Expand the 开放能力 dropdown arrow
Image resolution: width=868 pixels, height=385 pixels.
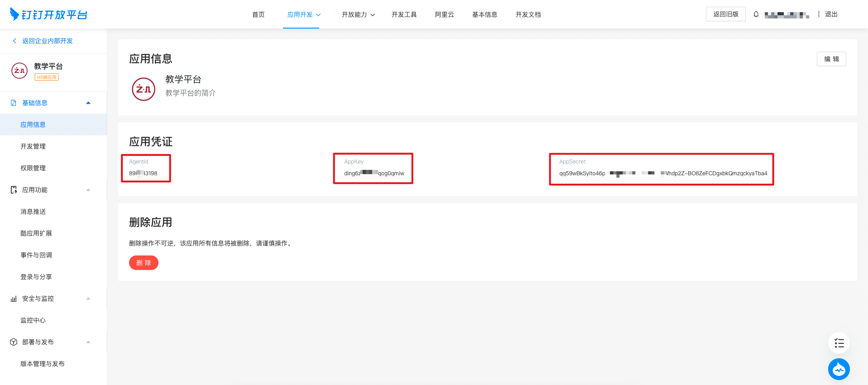pos(373,15)
